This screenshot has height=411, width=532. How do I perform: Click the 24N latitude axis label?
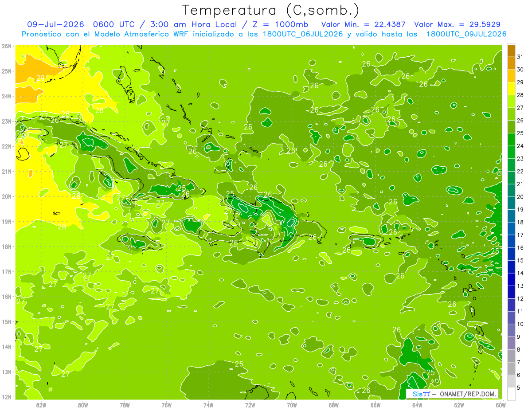tap(6, 96)
